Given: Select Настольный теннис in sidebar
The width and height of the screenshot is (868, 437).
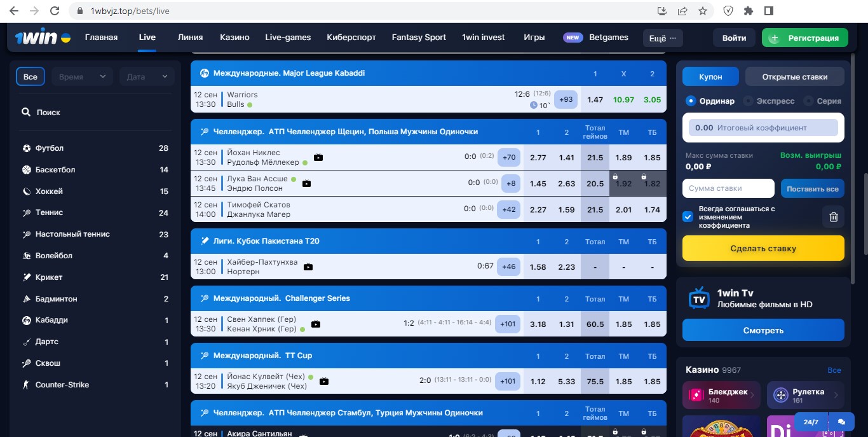Looking at the screenshot, I should (95, 234).
